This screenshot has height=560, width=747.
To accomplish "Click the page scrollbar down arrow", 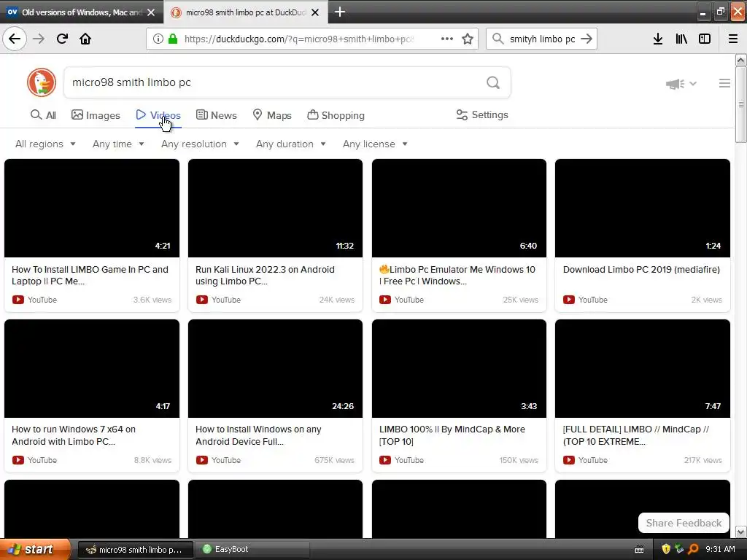I will pyautogui.click(x=740, y=532).
